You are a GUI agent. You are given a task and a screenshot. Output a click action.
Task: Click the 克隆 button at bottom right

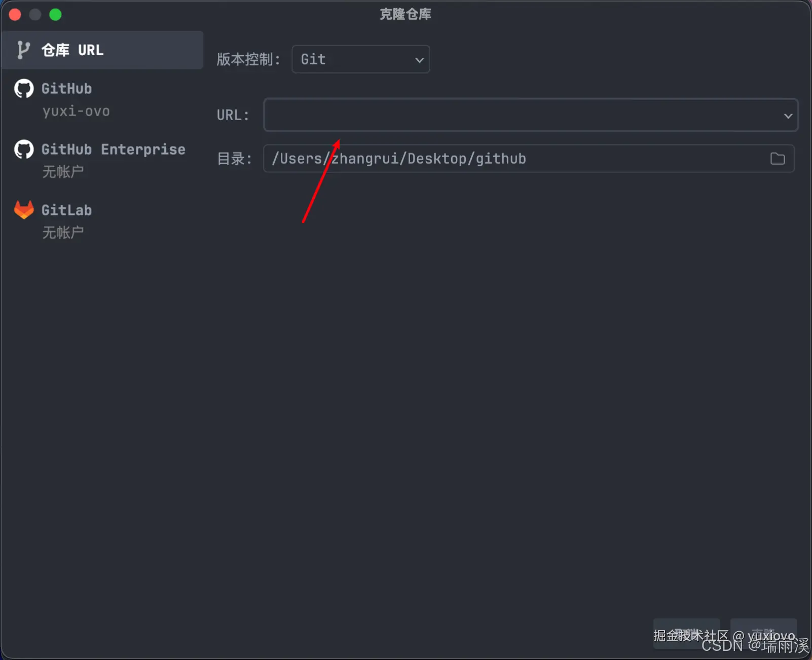click(x=763, y=633)
